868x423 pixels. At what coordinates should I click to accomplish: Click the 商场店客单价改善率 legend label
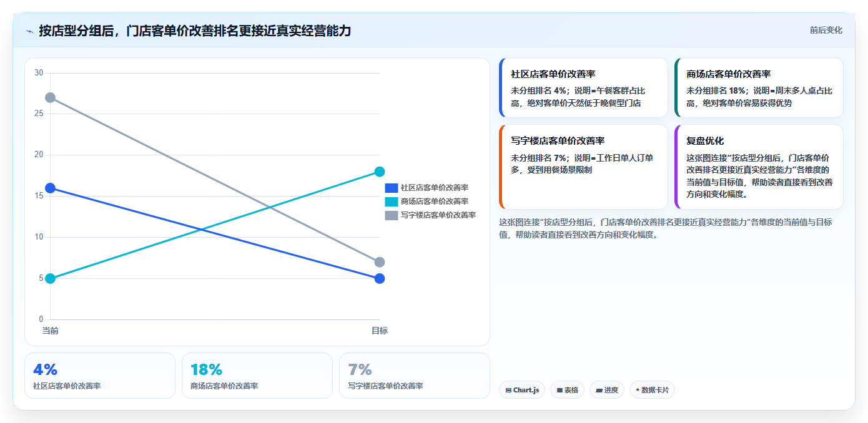coord(435,202)
